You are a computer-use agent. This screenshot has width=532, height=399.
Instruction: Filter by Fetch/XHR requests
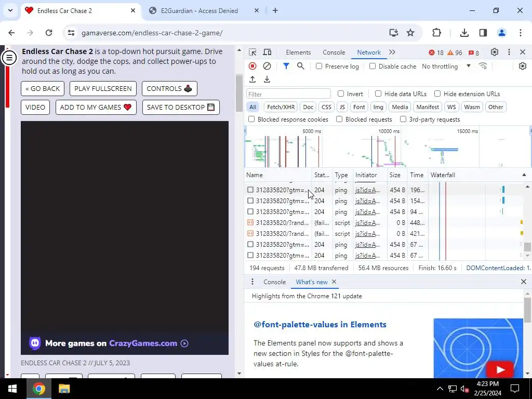(x=281, y=107)
